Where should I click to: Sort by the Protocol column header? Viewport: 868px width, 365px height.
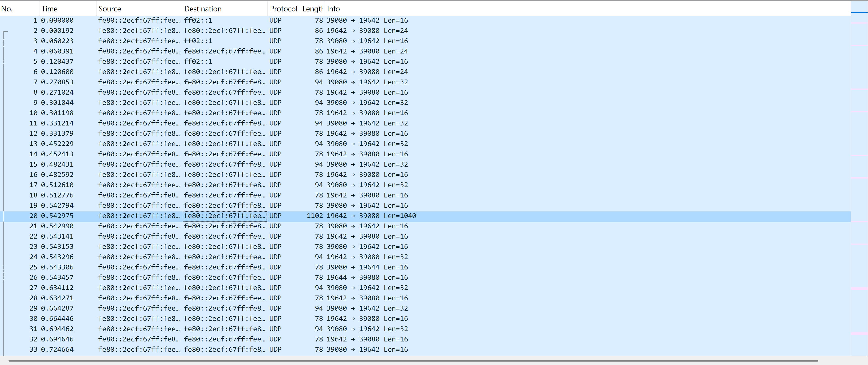point(283,9)
